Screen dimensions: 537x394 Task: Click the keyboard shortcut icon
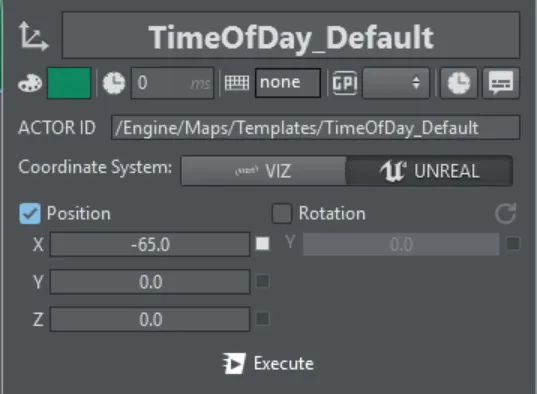pos(237,83)
